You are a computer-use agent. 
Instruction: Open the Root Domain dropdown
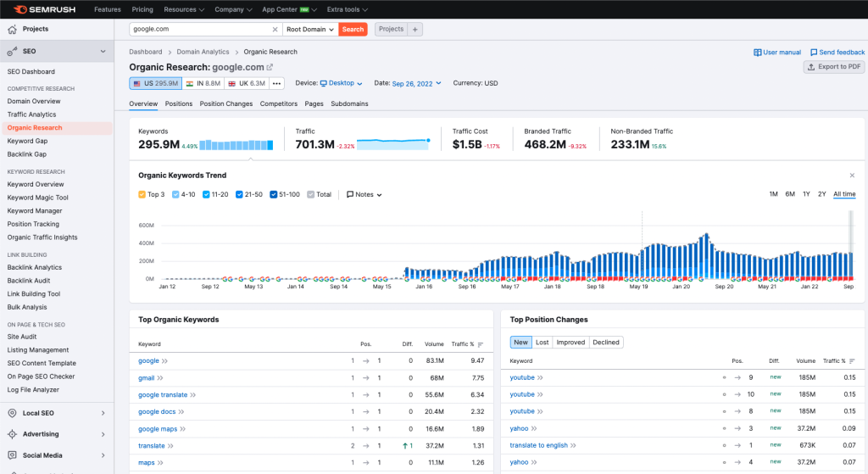click(x=310, y=30)
